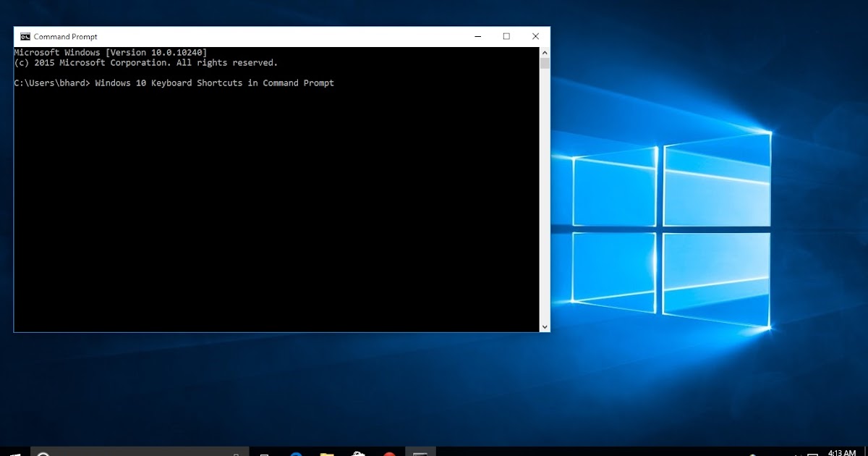Open the Command Prompt system menu icon
868x456 pixels.
(x=23, y=36)
